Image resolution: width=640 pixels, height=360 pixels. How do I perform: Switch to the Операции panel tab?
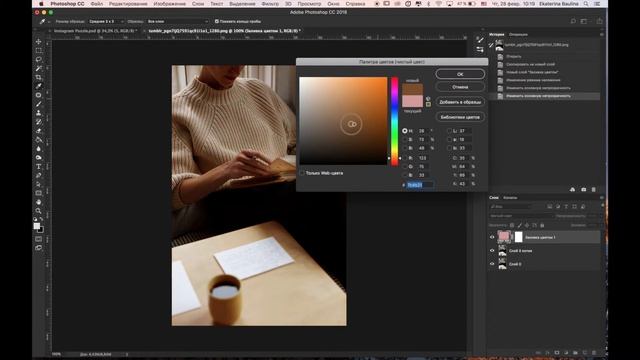[x=518, y=35]
